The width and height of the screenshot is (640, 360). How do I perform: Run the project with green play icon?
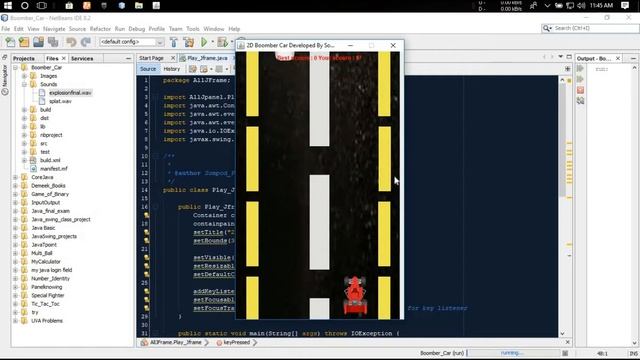(204, 42)
